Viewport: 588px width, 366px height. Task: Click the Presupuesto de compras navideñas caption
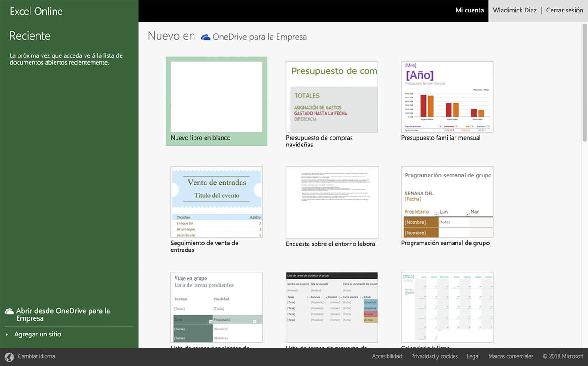[319, 141]
